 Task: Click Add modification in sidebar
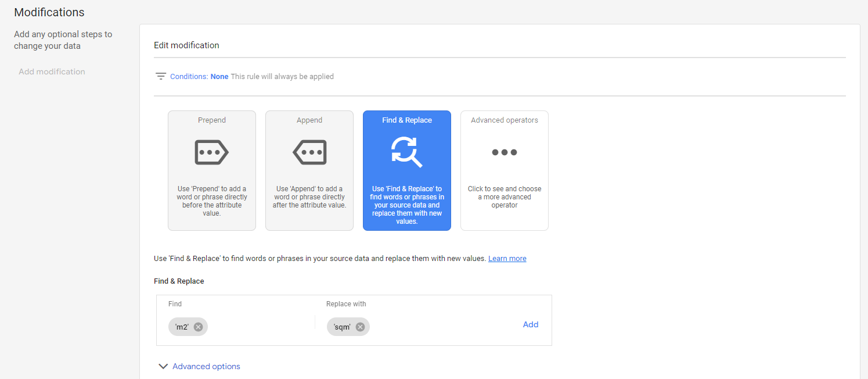pos(52,71)
